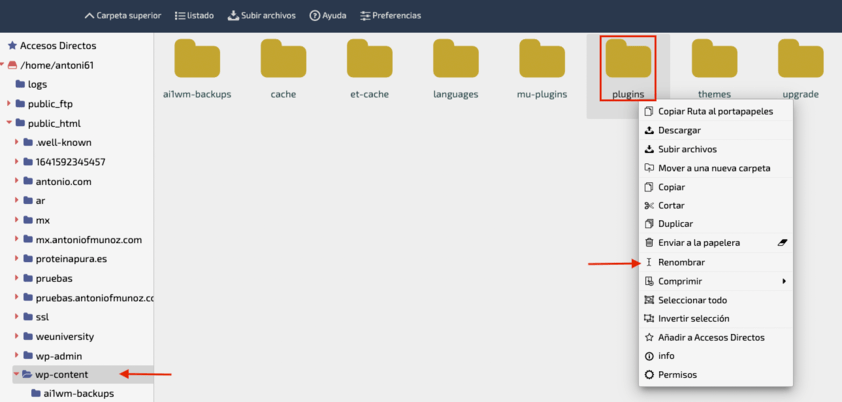Choose info in context menu
Image resolution: width=842 pixels, height=402 pixels.
pos(716,356)
